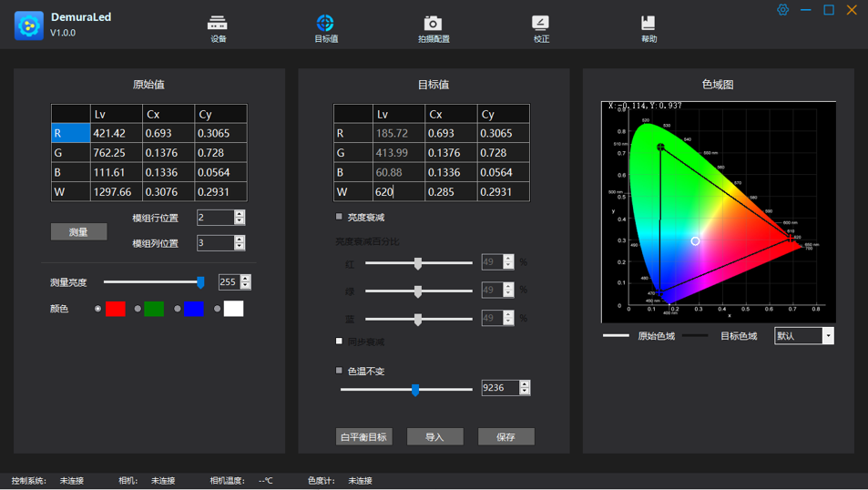Image resolution: width=868 pixels, height=490 pixels.
Task: Increase the 色温 value 9236 stepper
Action: (x=525, y=383)
